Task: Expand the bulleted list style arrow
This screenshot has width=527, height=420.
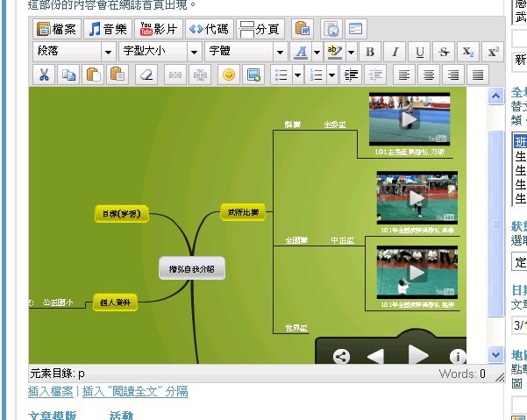Action: 298,75
